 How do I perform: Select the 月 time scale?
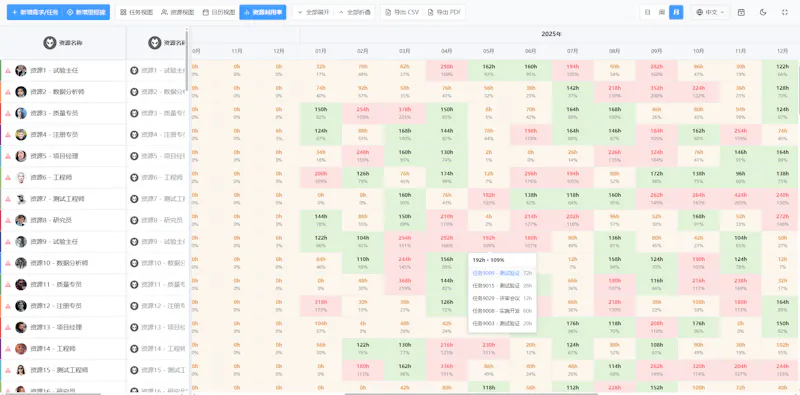[676, 12]
